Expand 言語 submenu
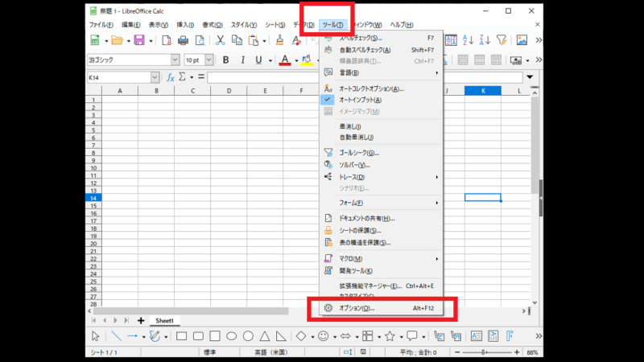The width and height of the screenshot is (644, 362). point(381,72)
